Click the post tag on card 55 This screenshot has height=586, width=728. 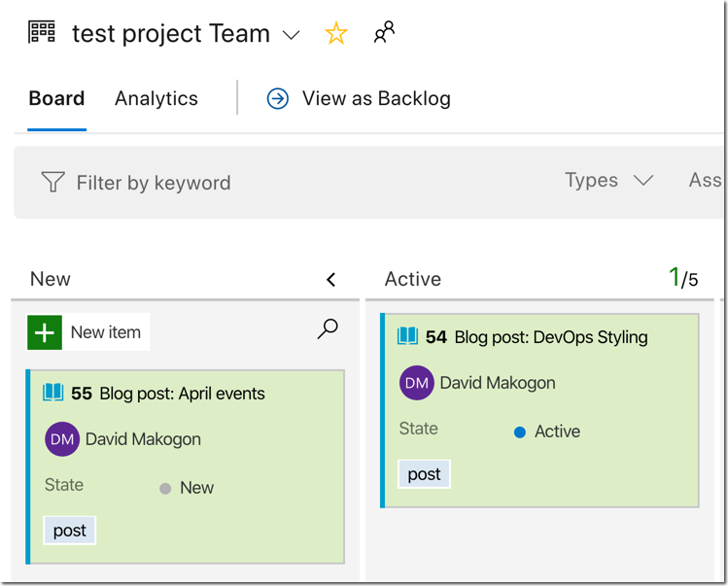click(x=70, y=531)
